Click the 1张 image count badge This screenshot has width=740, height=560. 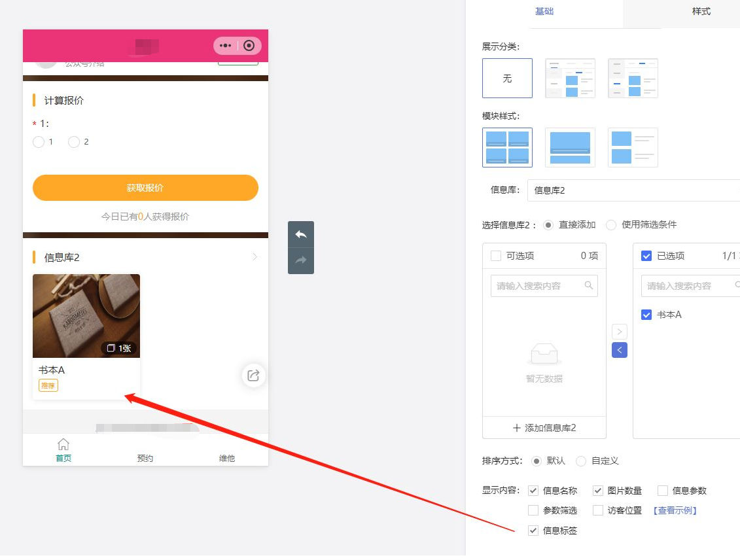119,348
